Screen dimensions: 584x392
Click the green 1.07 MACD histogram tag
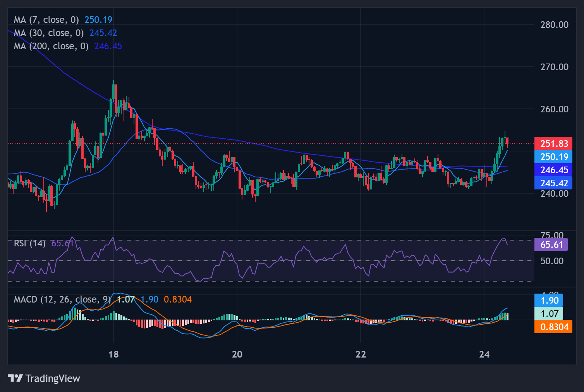pyautogui.click(x=549, y=314)
